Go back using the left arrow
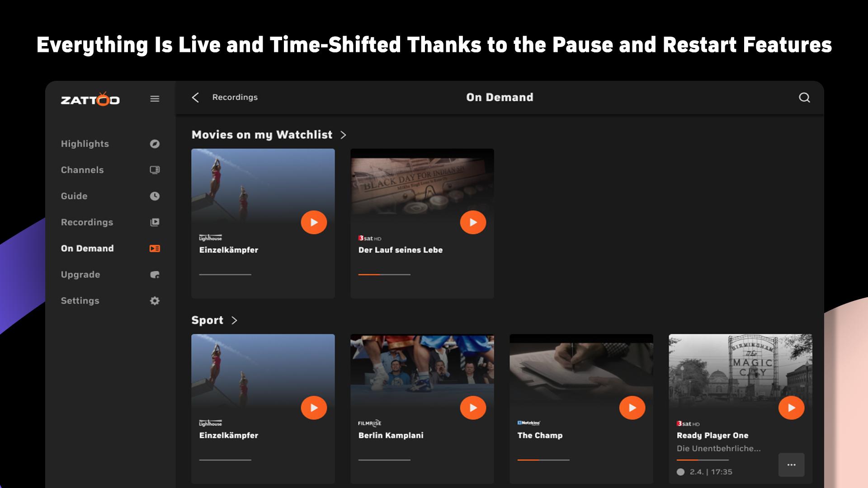 195,98
